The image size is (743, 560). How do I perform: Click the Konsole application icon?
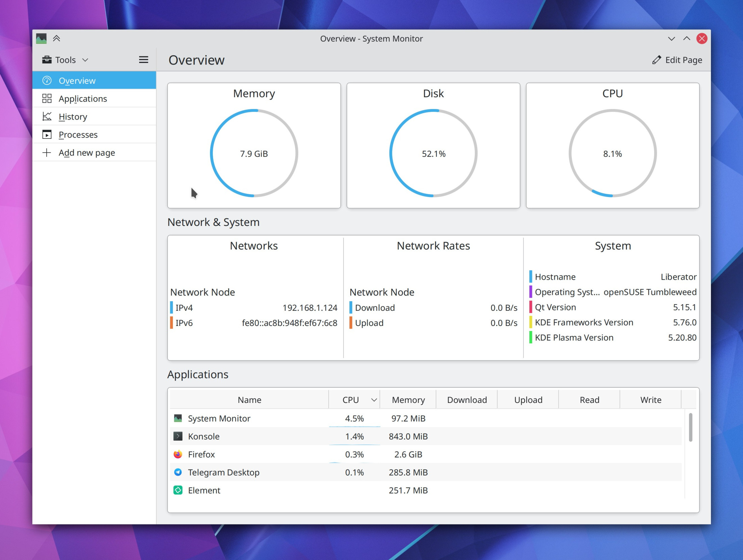(x=178, y=436)
